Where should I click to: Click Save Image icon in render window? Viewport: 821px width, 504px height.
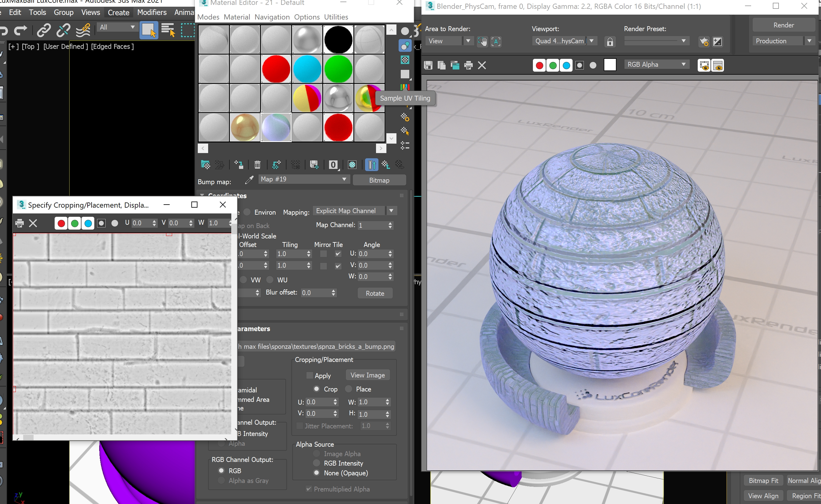428,65
